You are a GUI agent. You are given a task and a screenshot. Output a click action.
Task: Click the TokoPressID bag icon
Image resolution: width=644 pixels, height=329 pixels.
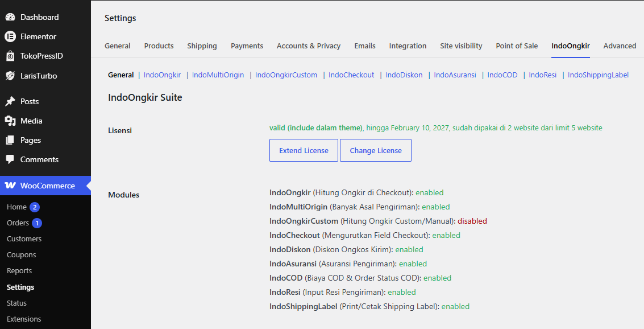(10, 56)
